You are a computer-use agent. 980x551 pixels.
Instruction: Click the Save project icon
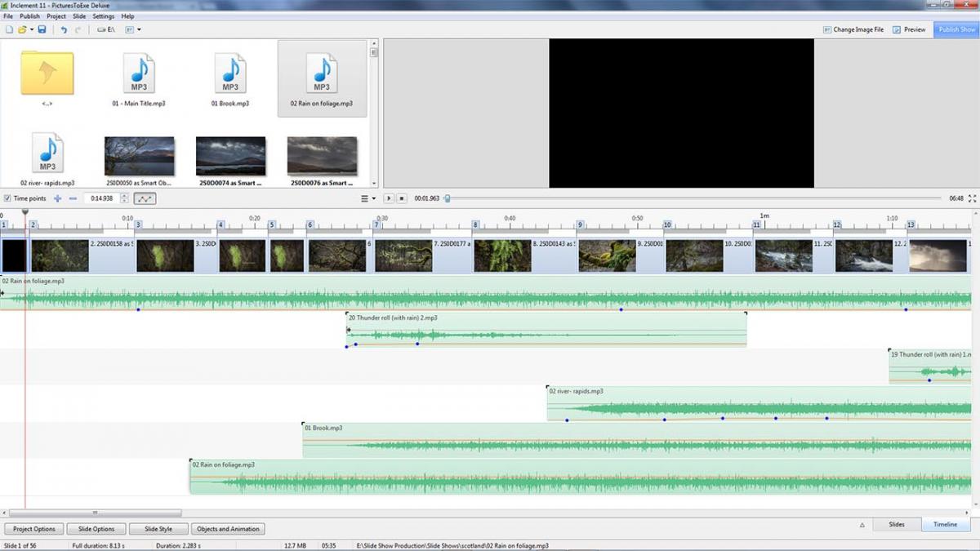[x=42, y=29]
